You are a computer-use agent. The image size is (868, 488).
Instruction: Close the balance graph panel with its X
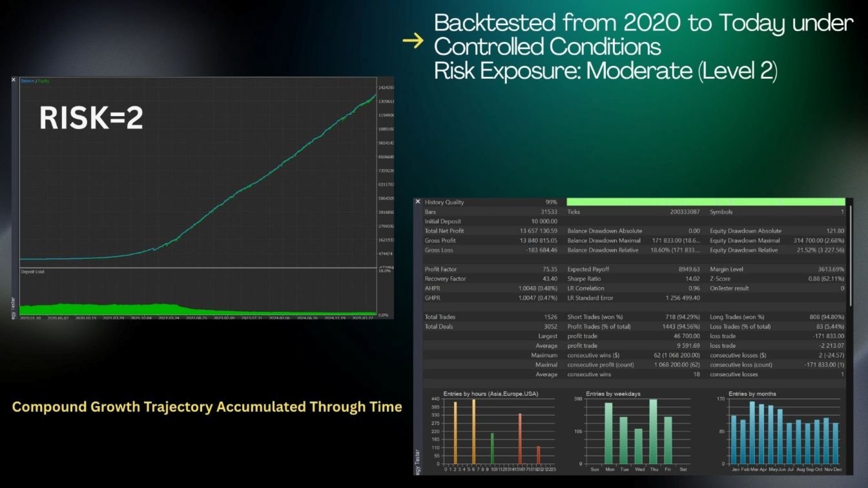[x=14, y=80]
